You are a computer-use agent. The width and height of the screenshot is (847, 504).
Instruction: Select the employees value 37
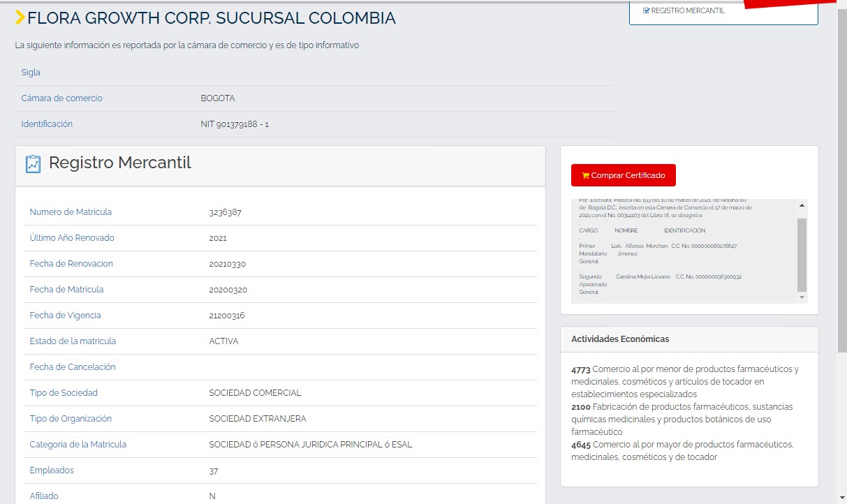(214, 470)
